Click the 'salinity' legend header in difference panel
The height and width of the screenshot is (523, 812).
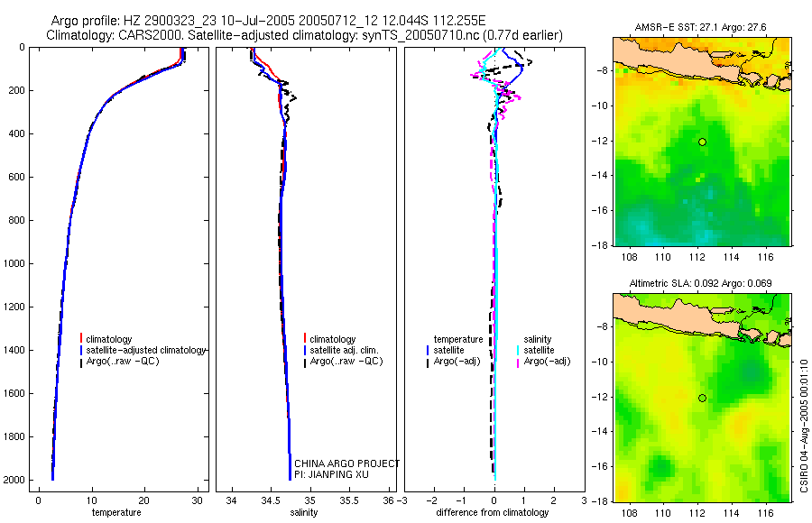[x=538, y=339]
